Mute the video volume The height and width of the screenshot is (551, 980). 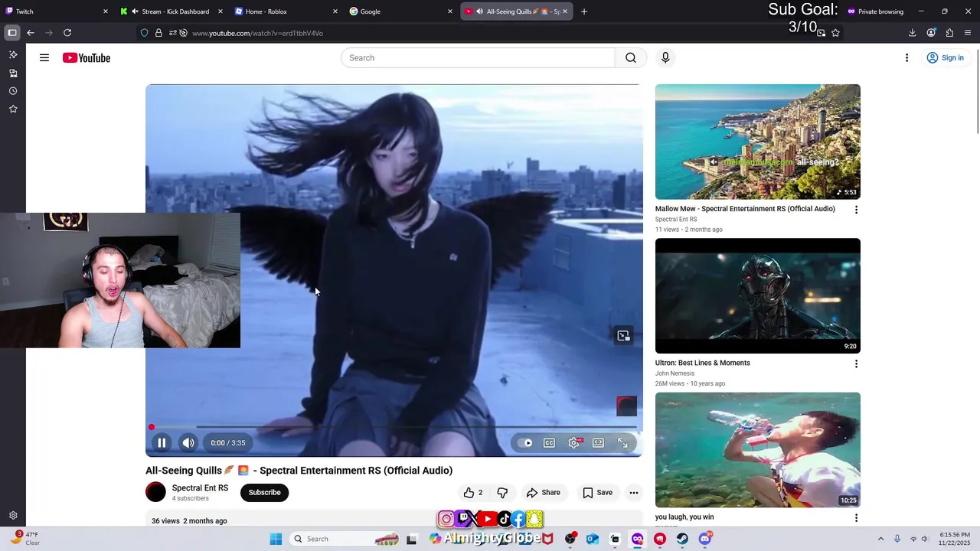[x=188, y=442]
